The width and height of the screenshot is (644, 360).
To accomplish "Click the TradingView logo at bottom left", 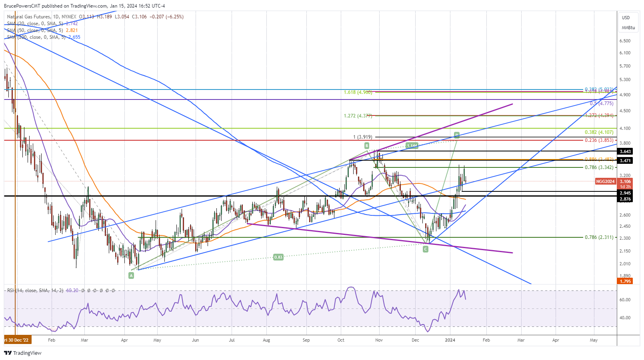I will (x=23, y=353).
